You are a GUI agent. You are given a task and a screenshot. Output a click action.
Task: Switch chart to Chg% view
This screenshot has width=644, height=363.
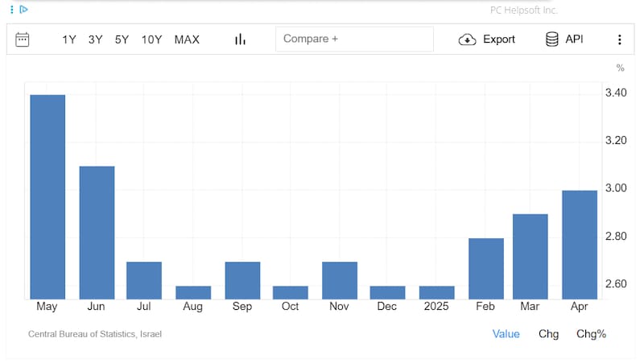click(591, 334)
